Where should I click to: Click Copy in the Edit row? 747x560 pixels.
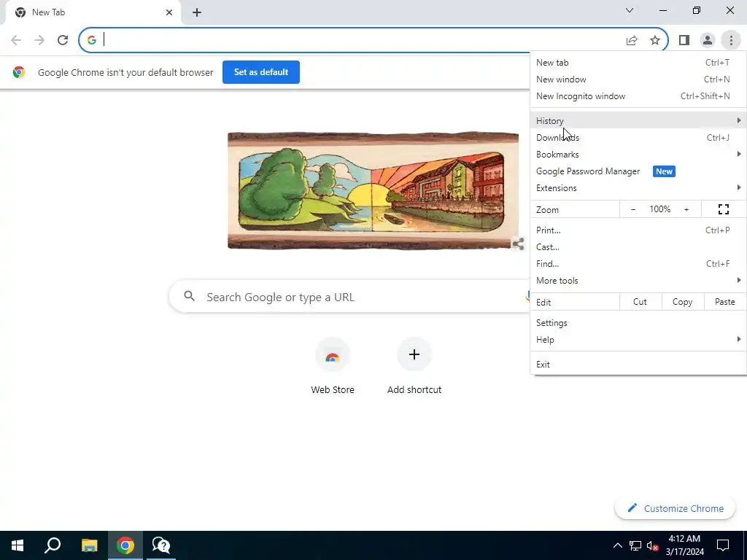point(682,302)
